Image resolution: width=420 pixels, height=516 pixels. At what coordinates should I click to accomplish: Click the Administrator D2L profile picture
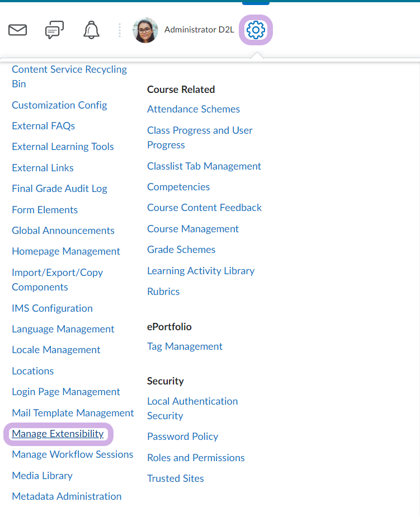click(145, 30)
